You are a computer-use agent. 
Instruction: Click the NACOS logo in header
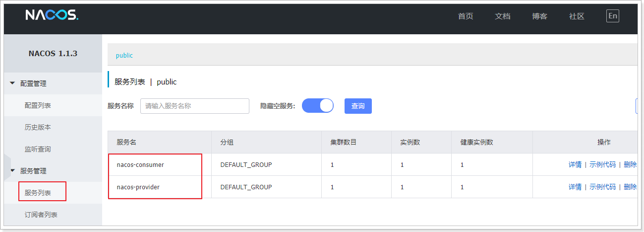(x=52, y=16)
